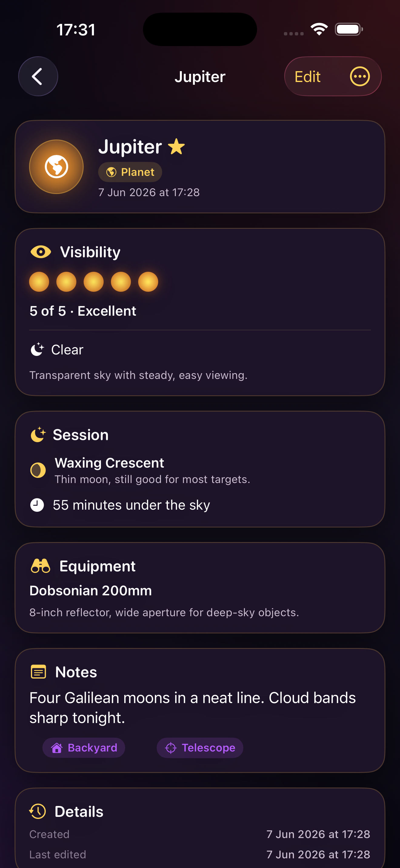
Task: Open the more options ellipsis menu
Action: (360, 77)
